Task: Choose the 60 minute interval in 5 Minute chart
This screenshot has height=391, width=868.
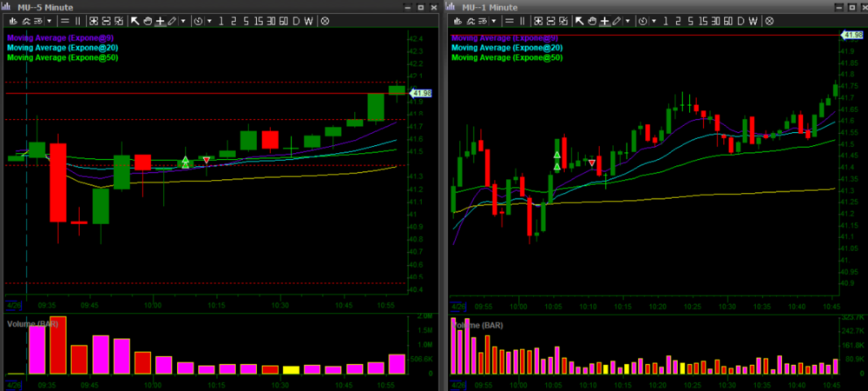Action: 283,21
